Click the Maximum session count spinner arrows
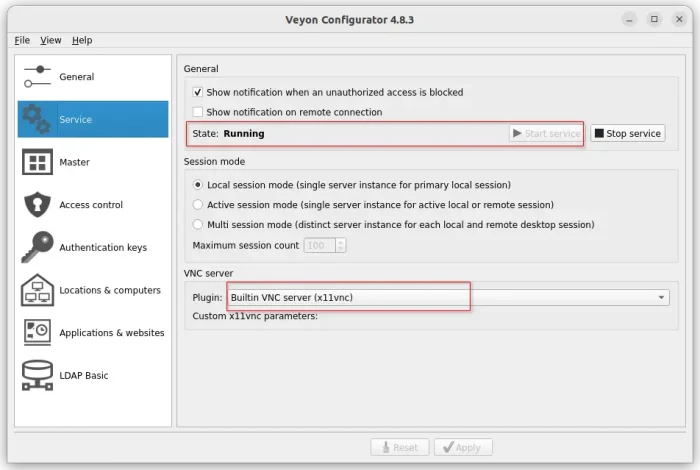700x470 pixels. [341, 245]
